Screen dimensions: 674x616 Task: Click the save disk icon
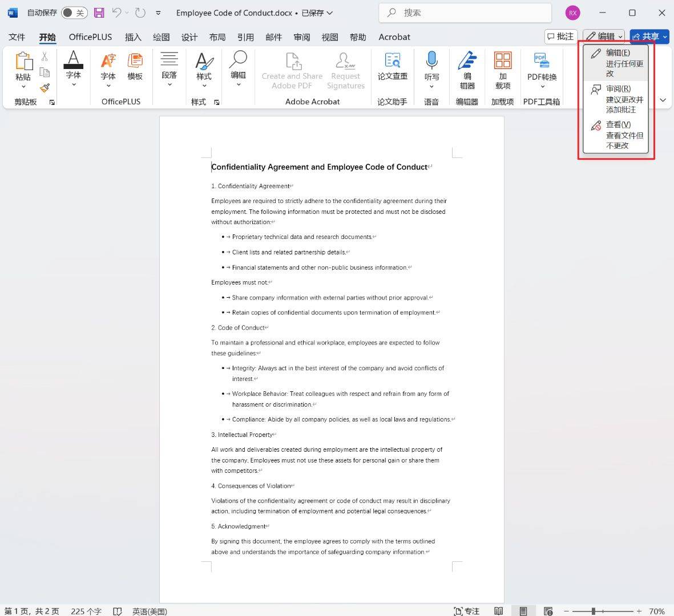pos(99,13)
